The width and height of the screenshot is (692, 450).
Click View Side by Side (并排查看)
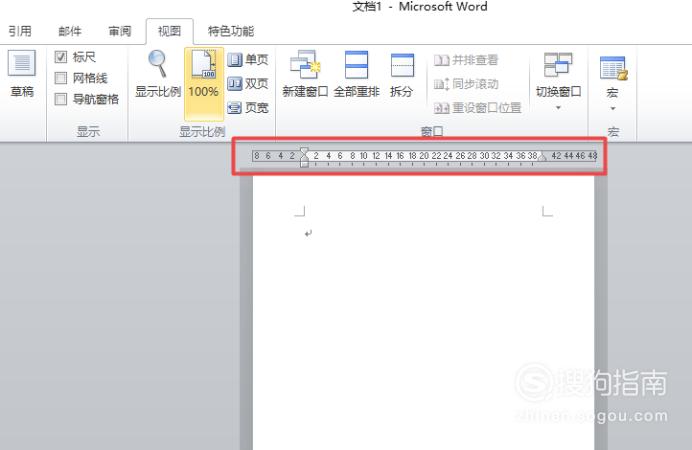466,60
